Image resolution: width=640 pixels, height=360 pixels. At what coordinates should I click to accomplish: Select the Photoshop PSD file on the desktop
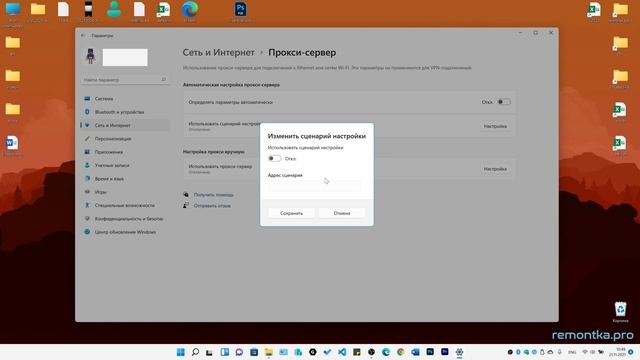click(241, 10)
